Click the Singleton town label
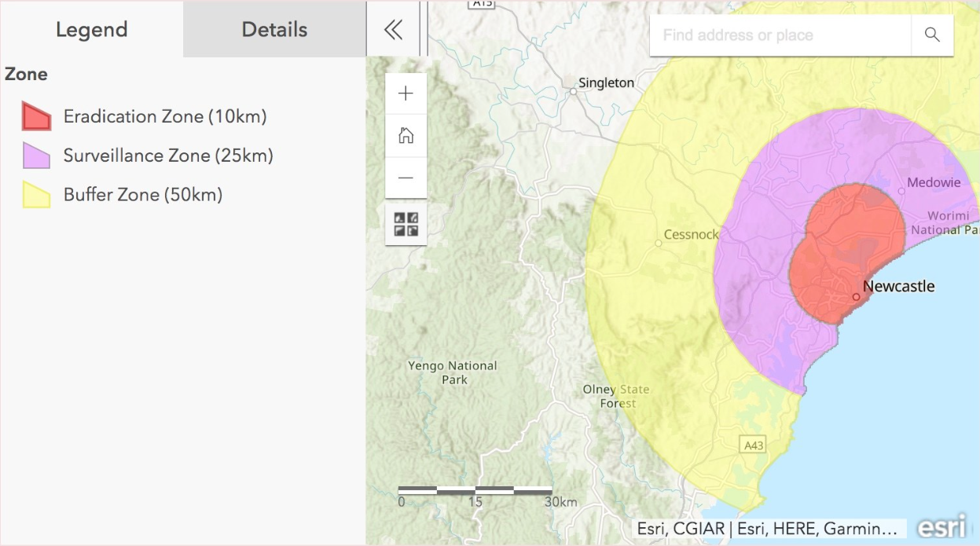 click(x=606, y=82)
